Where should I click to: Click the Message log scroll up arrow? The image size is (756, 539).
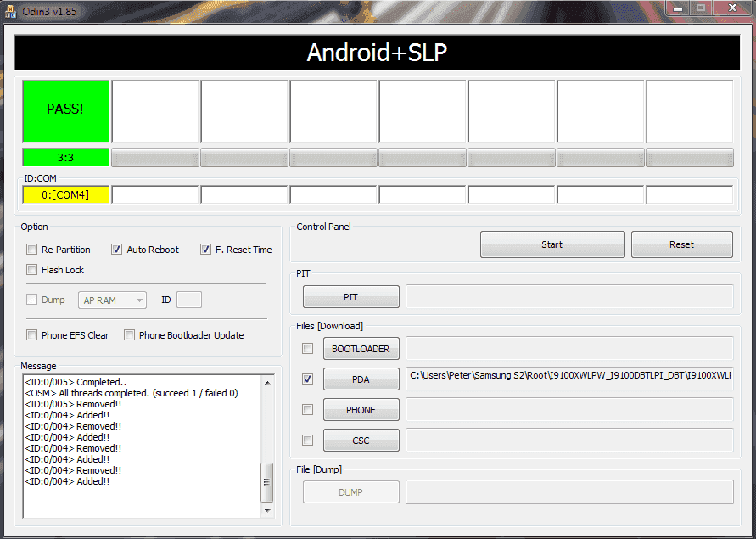pos(267,383)
